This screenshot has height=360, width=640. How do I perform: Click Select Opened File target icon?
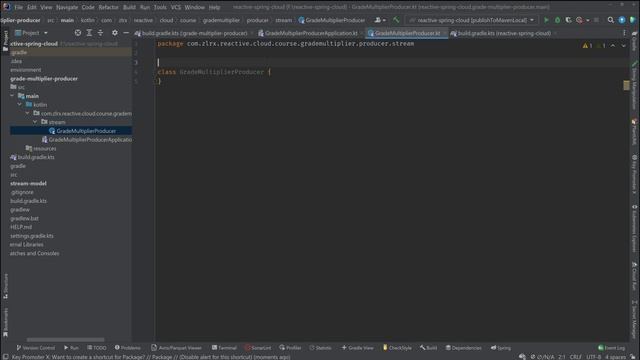(78, 33)
